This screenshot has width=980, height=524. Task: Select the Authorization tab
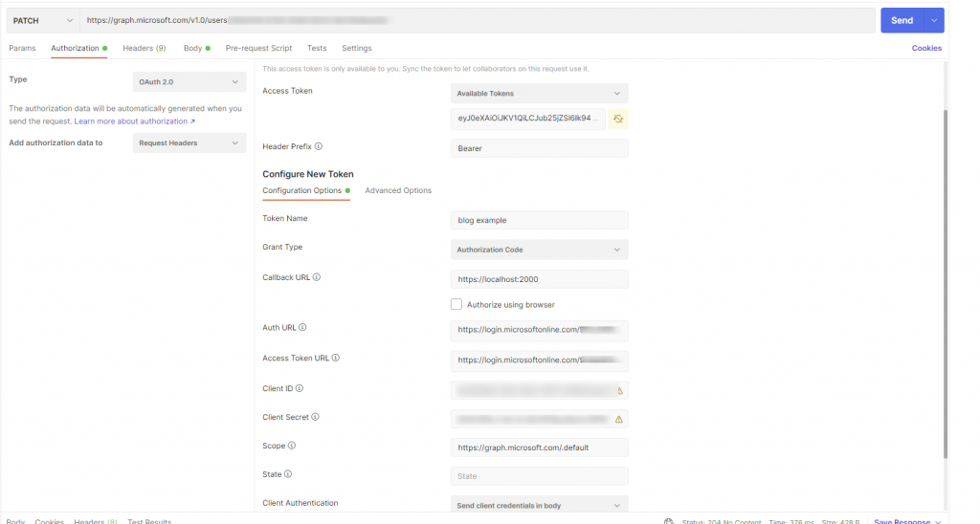point(78,48)
